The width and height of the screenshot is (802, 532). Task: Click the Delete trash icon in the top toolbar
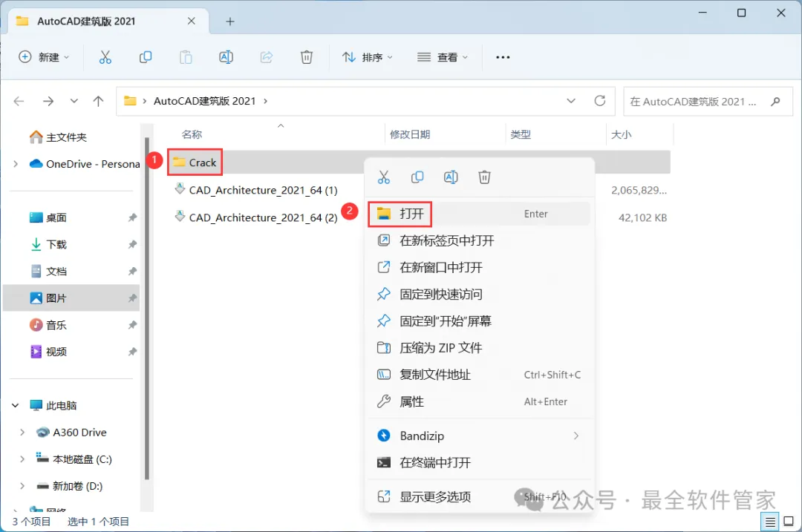(307, 57)
